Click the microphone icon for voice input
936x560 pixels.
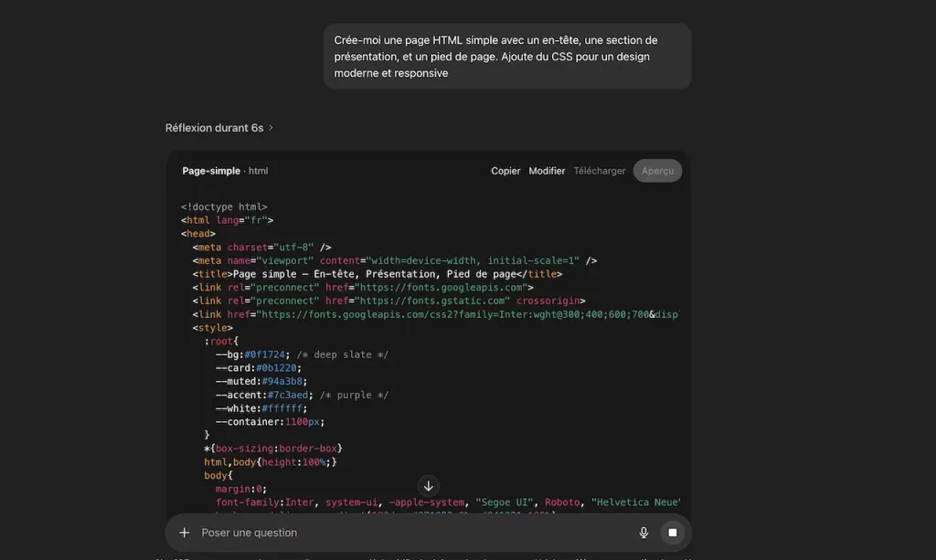tap(643, 533)
